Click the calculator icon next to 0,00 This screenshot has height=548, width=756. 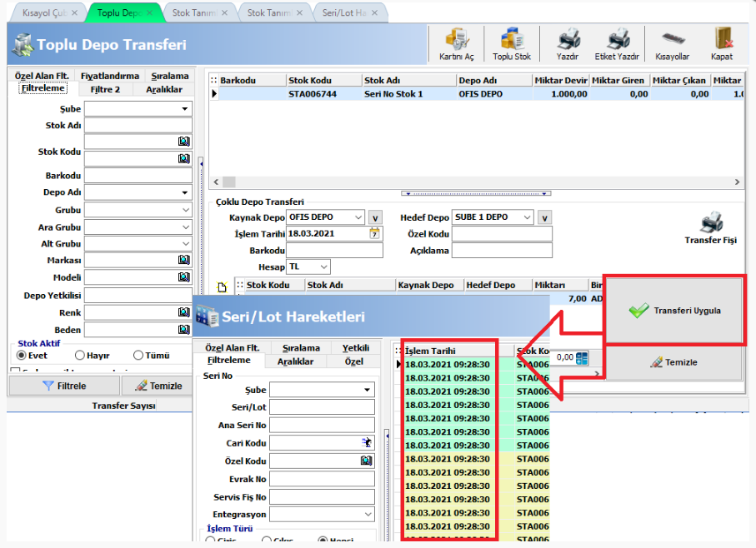click(582, 358)
